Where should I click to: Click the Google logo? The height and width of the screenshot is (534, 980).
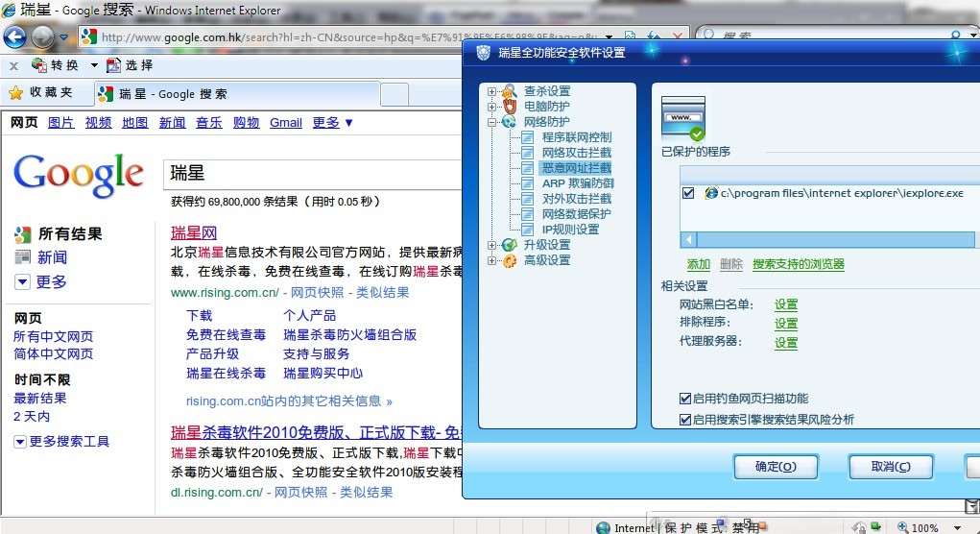point(79,175)
